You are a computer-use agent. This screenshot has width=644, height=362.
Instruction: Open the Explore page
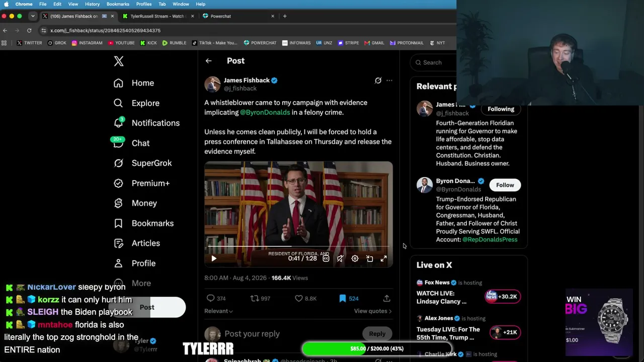click(x=136, y=103)
